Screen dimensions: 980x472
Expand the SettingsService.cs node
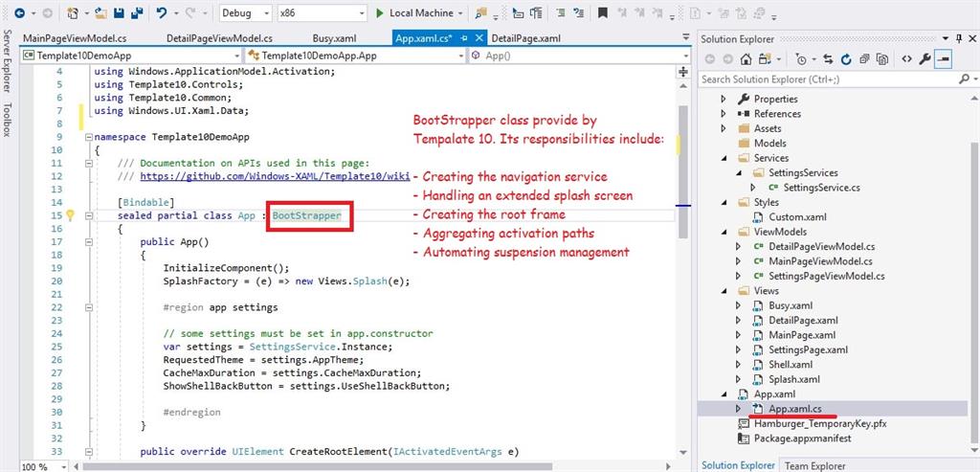[x=753, y=188]
